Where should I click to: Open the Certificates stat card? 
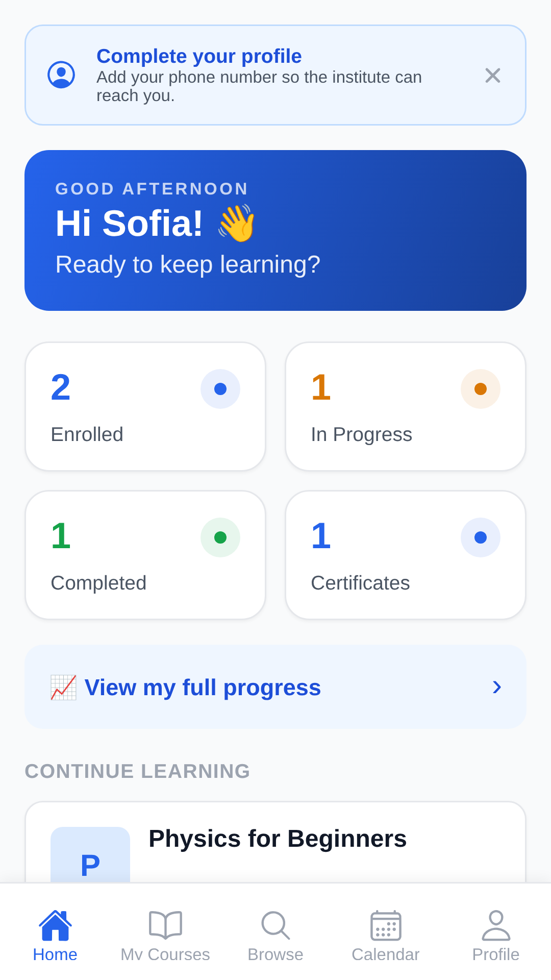click(x=406, y=555)
